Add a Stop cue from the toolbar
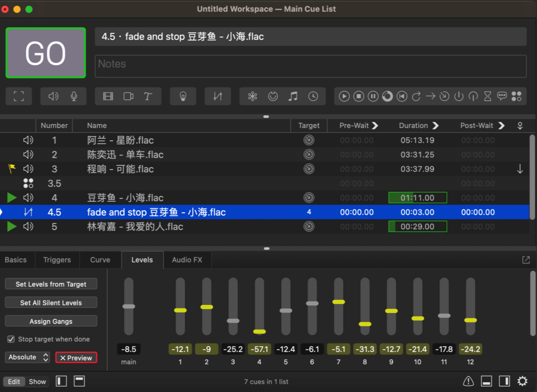 (358, 96)
